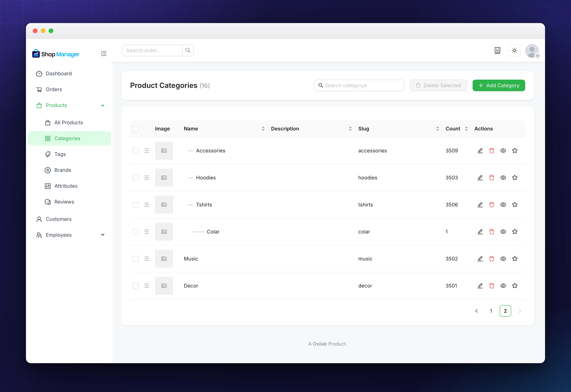571x392 pixels.
Task: Star the Decor category
Action: click(x=515, y=286)
